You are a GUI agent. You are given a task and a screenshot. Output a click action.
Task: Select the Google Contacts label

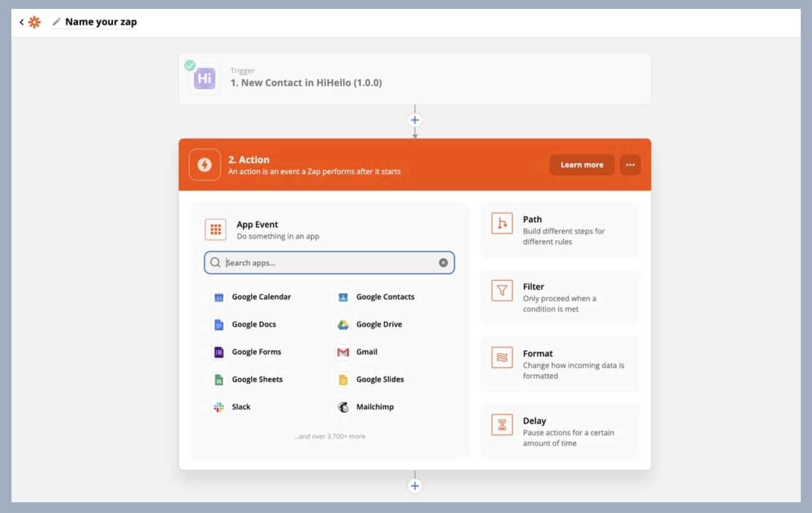coord(386,297)
